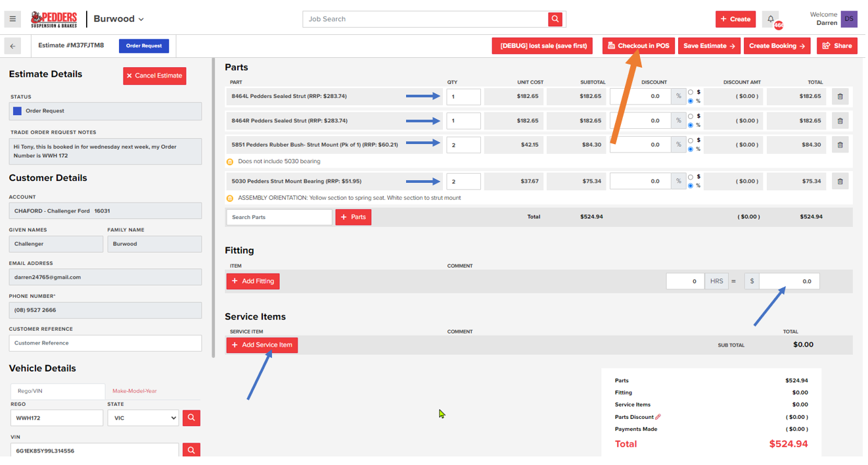This screenshot has width=868, height=465.
Task: Click the note icon beside 'ASSEMBLY ORIENTATION'
Action: 230,198
